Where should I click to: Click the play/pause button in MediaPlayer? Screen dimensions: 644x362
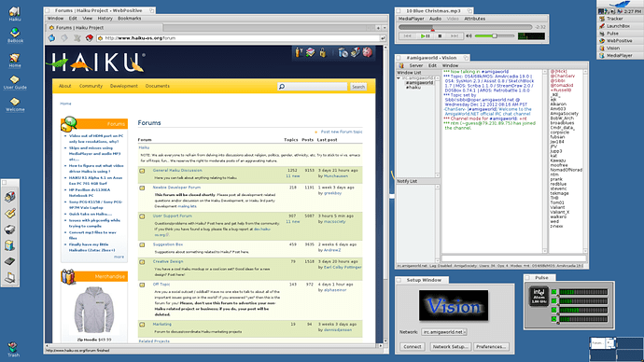coord(425,36)
